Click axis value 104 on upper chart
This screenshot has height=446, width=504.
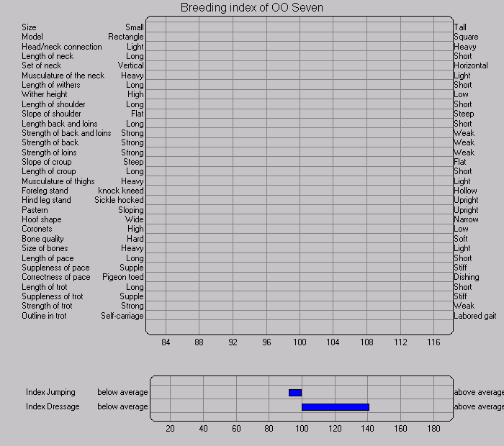[333, 342]
